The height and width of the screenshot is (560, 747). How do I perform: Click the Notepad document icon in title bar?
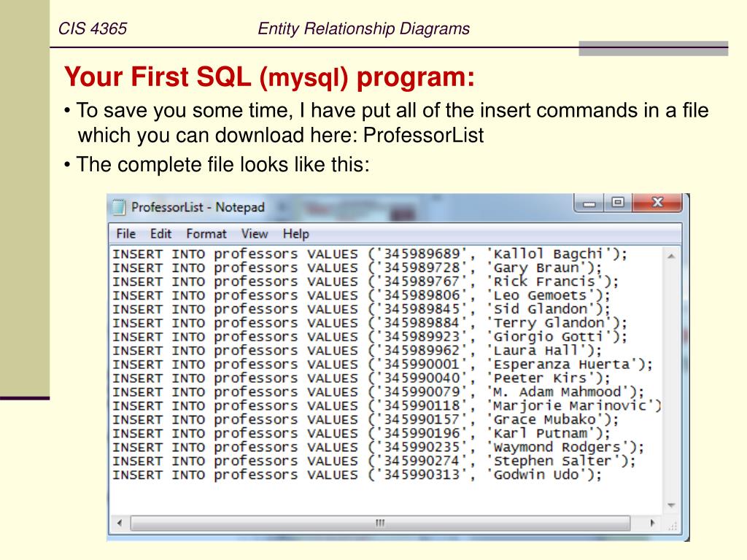118,207
